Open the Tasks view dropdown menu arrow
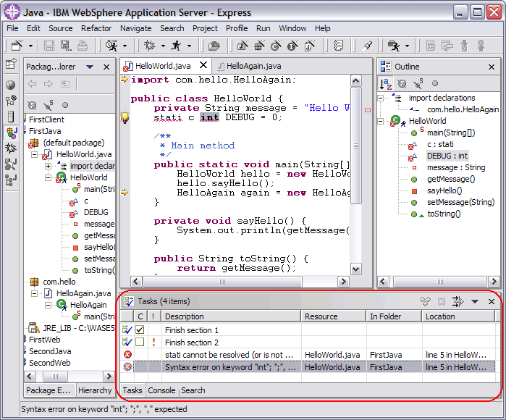This screenshot has height=420, width=506. (x=474, y=301)
